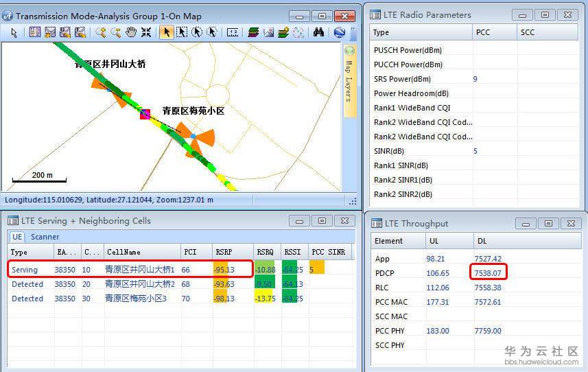Click the PCI column header
Viewport: 588px width, 372px height.
[x=196, y=252]
